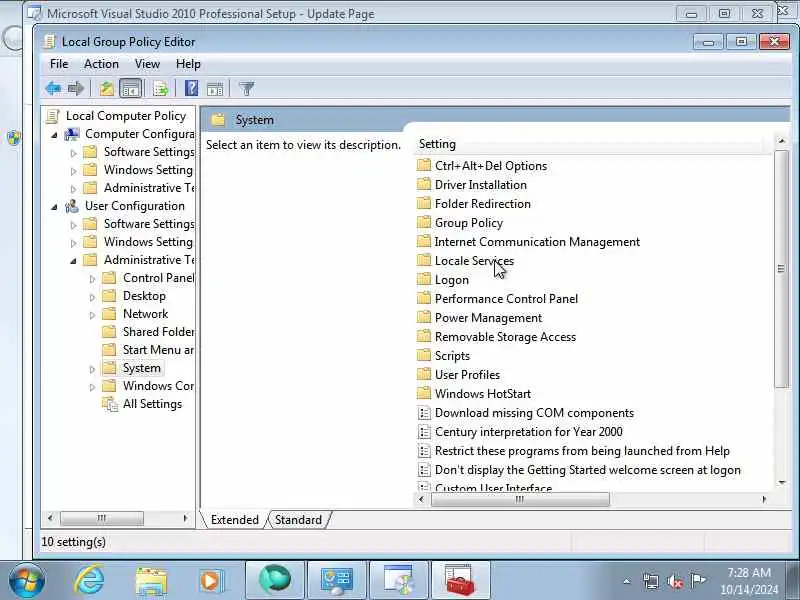This screenshot has width=800, height=600.
Task: Click the Computer Configuration node icon
Action: [x=71, y=134]
